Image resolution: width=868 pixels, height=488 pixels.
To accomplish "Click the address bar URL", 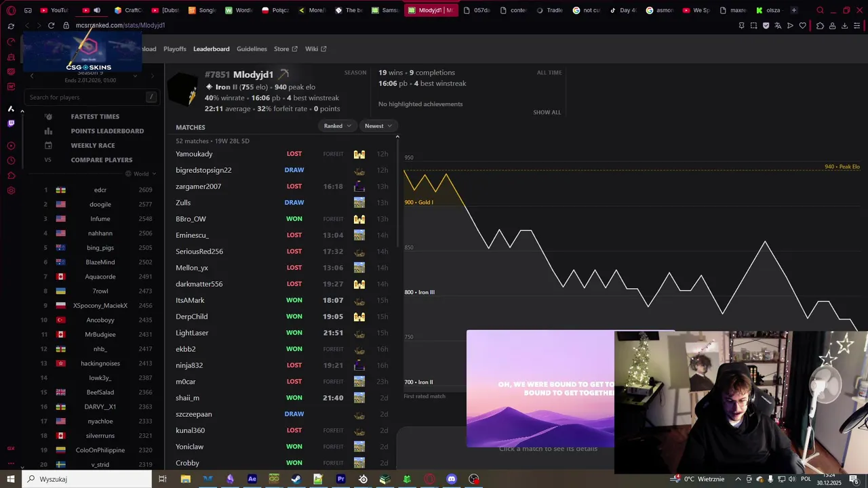I will [121, 25].
